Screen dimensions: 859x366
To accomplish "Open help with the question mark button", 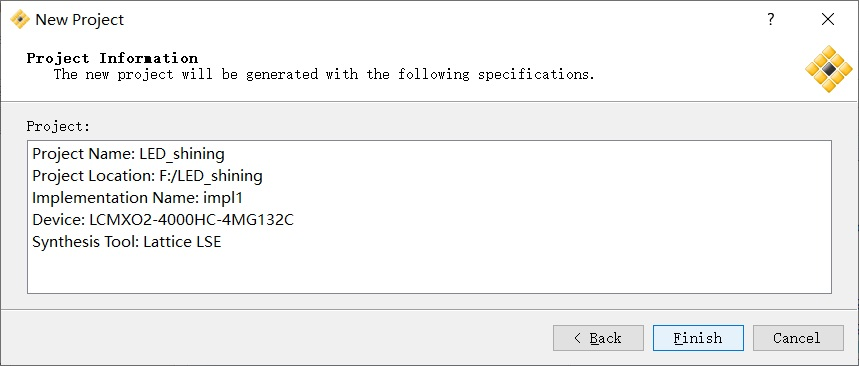I will (771, 20).
